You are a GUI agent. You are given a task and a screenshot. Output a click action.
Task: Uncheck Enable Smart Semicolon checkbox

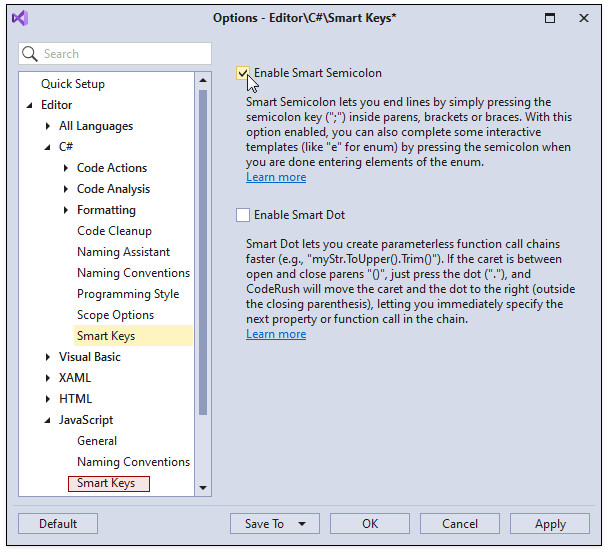point(243,73)
